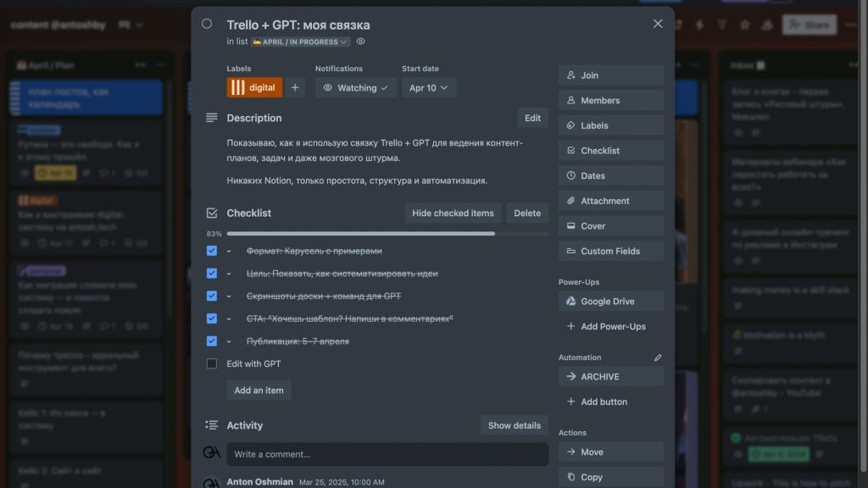
Task: Click the Dates clock button
Action: [x=610, y=175]
